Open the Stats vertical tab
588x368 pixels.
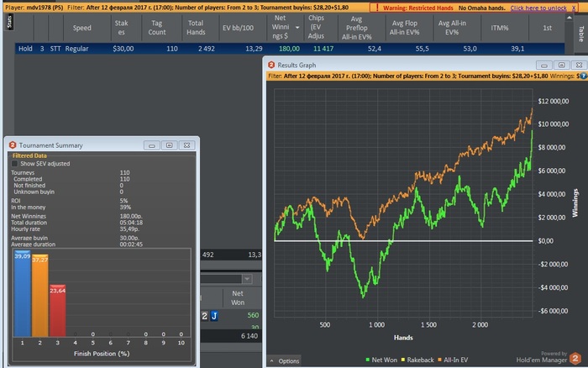[x=10, y=22]
